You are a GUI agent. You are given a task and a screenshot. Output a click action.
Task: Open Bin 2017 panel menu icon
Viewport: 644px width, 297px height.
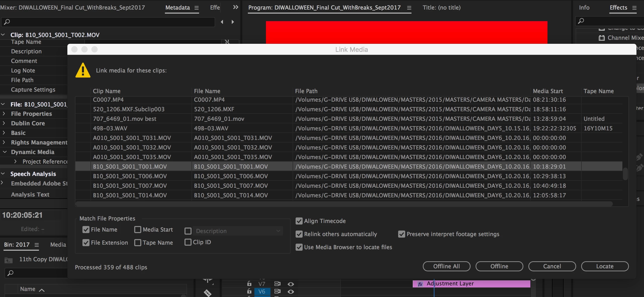(x=37, y=245)
